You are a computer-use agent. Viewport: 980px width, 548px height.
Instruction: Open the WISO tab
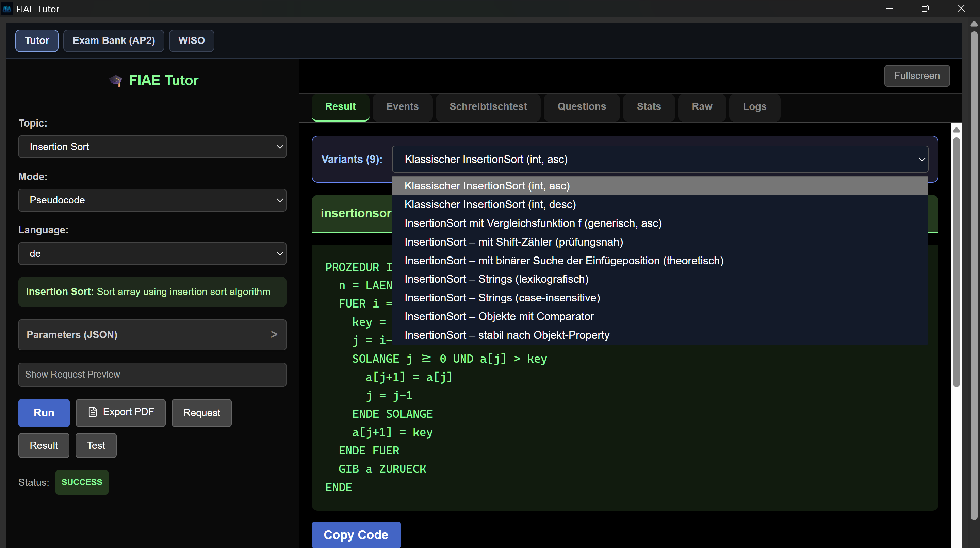pyautogui.click(x=191, y=40)
